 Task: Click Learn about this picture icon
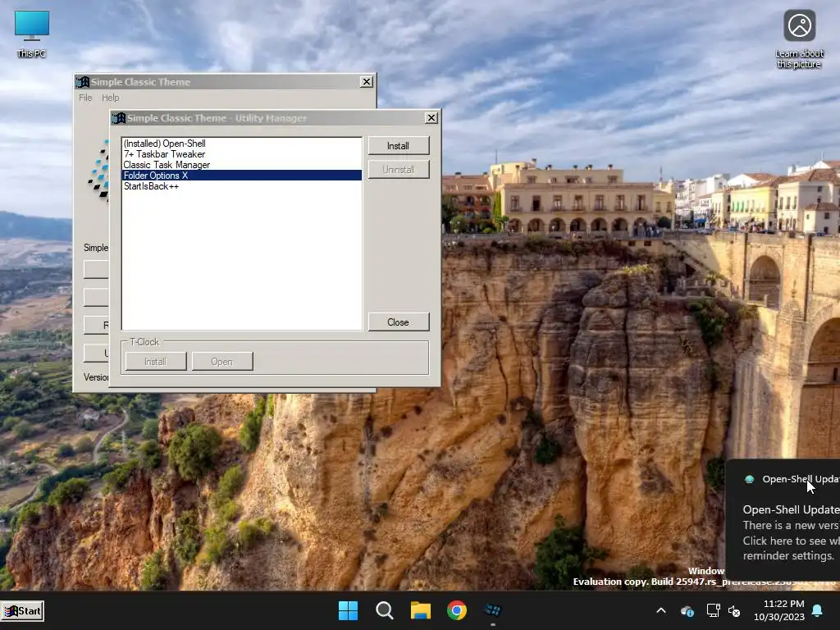[799, 39]
